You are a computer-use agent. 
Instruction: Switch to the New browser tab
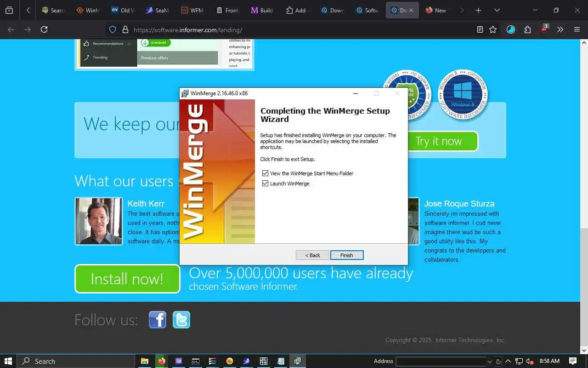[x=437, y=10]
